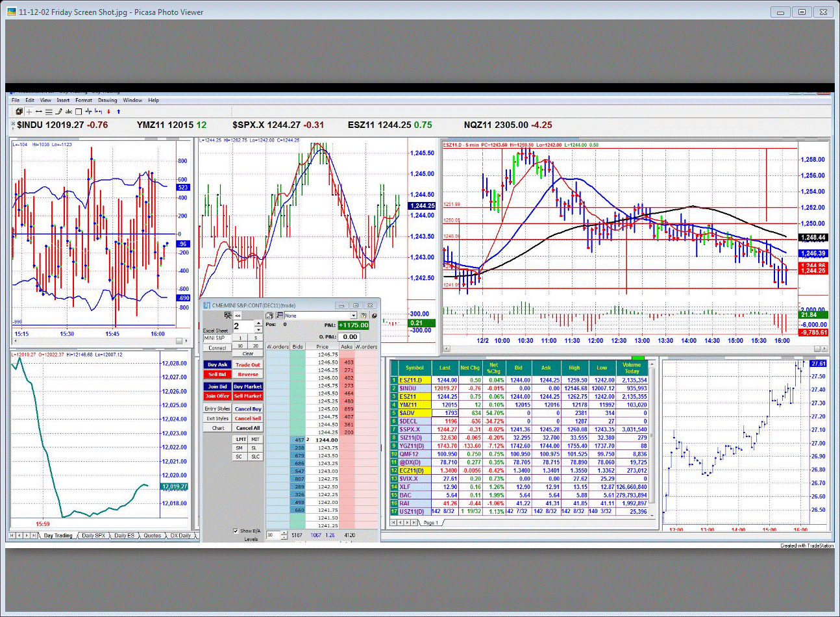Switch to the Daily SPX workspace tab

93,536
